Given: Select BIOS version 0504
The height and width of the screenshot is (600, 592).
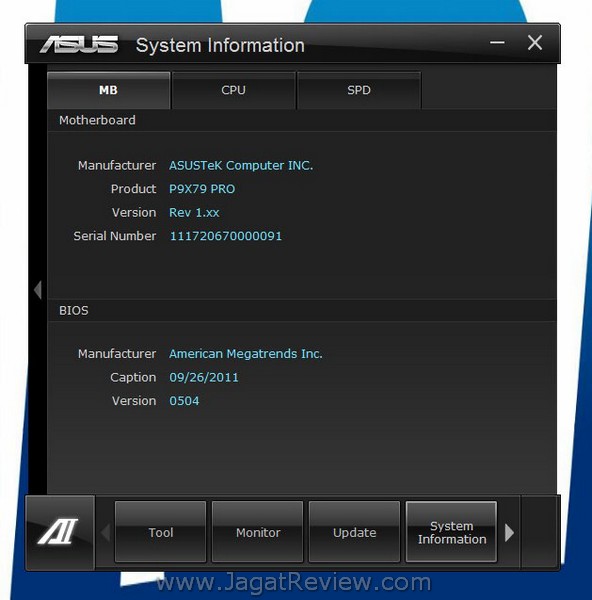Looking at the screenshot, I should pyautogui.click(x=184, y=401).
